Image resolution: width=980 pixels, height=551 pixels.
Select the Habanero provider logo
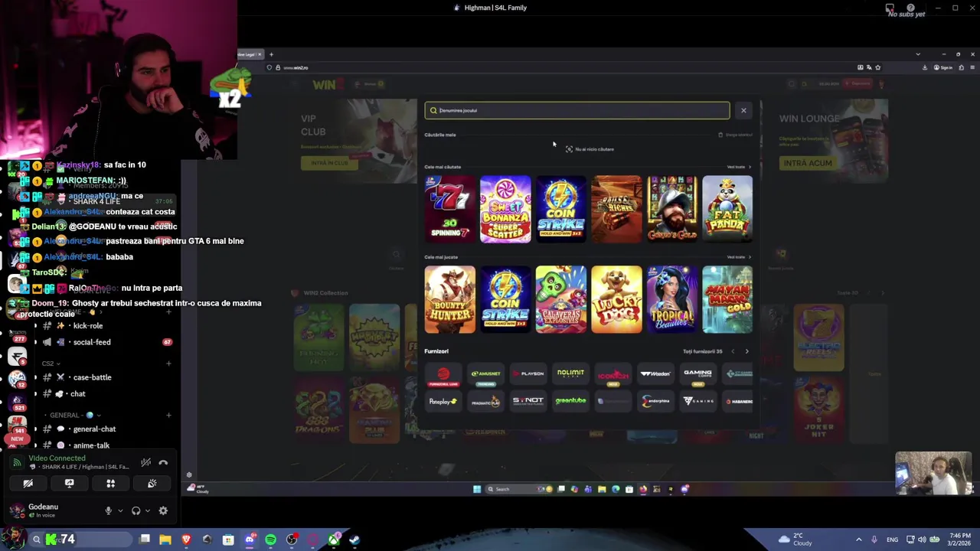[x=739, y=401]
